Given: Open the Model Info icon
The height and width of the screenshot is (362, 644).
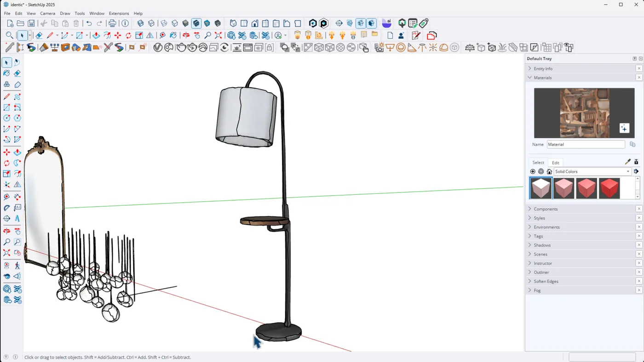Looking at the screenshot, I should 125,23.
